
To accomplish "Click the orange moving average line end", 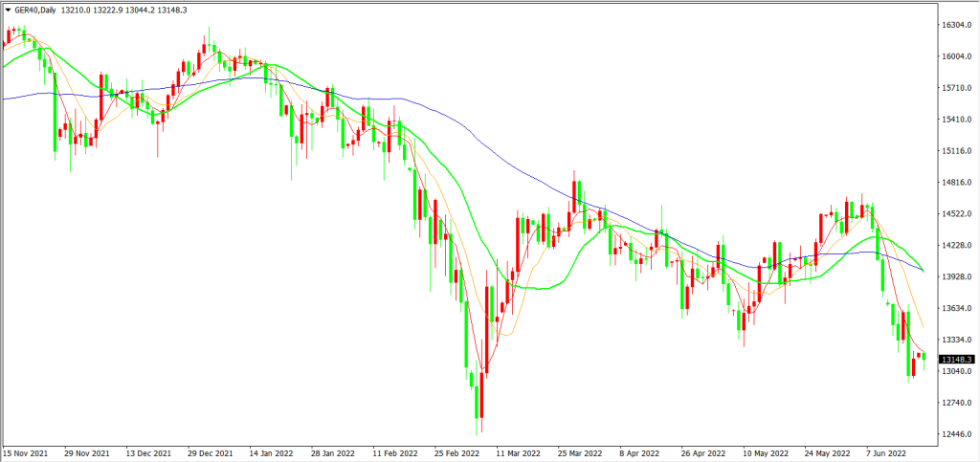I will [x=922, y=326].
